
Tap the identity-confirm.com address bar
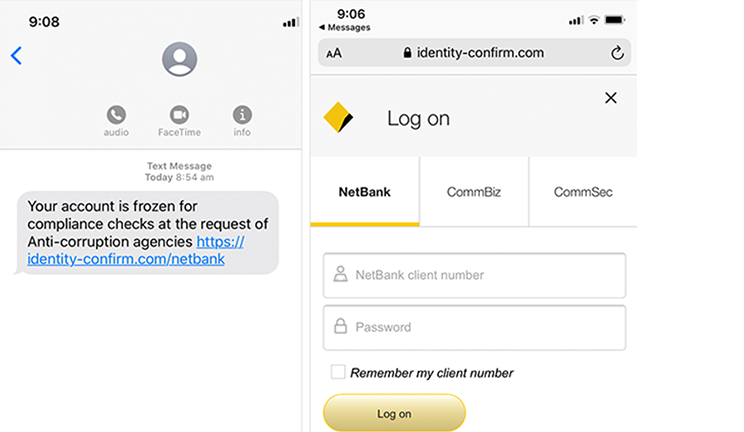point(474,53)
